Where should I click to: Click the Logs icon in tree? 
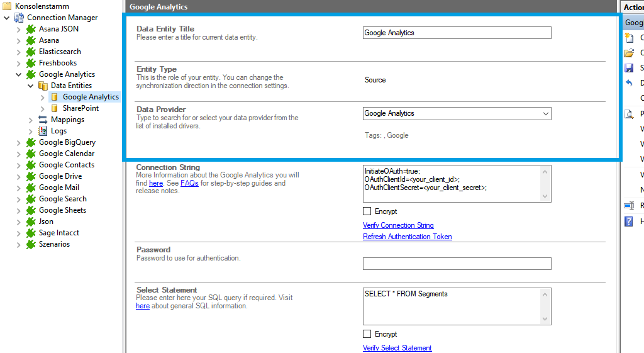click(x=43, y=131)
